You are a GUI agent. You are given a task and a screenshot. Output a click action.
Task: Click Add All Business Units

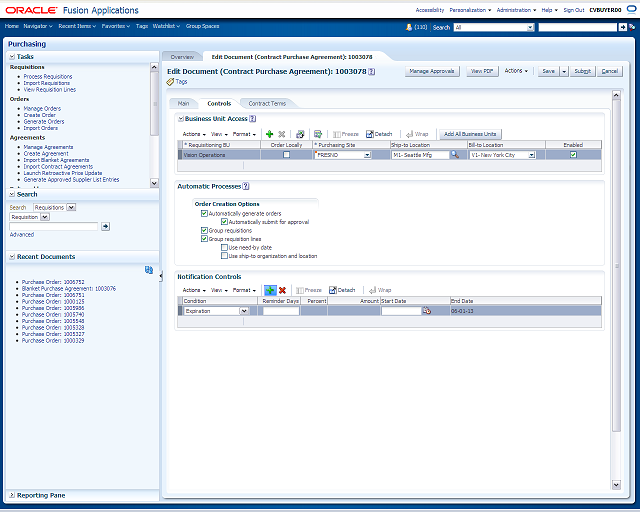(x=470, y=134)
